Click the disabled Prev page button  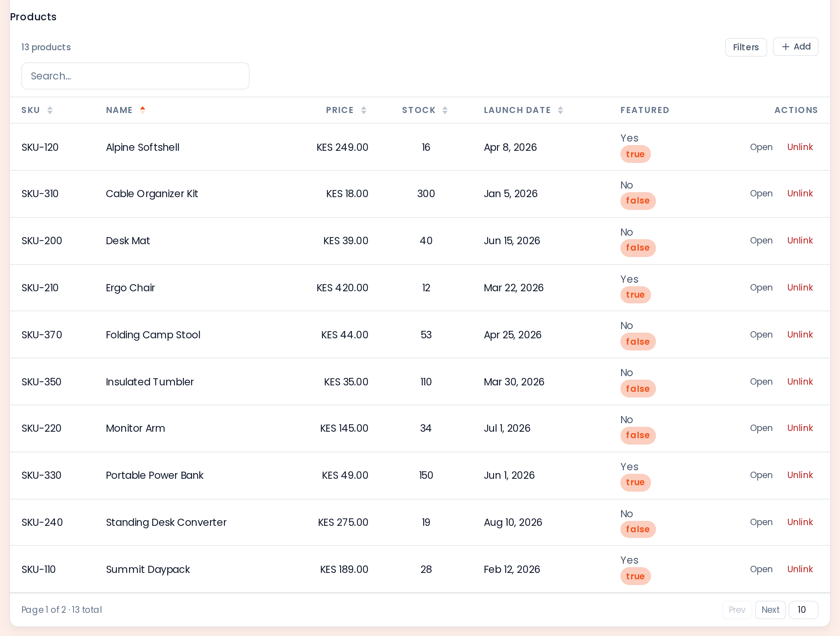[x=737, y=609]
